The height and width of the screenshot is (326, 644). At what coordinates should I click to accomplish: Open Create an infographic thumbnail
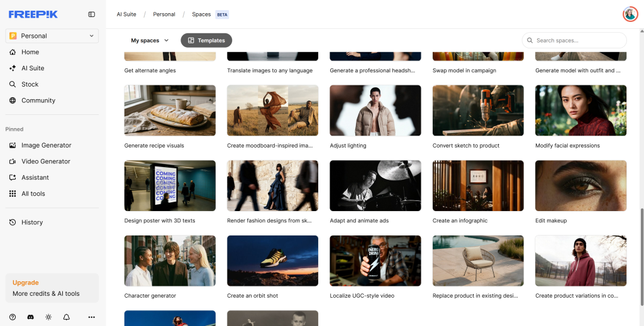pos(478,186)
